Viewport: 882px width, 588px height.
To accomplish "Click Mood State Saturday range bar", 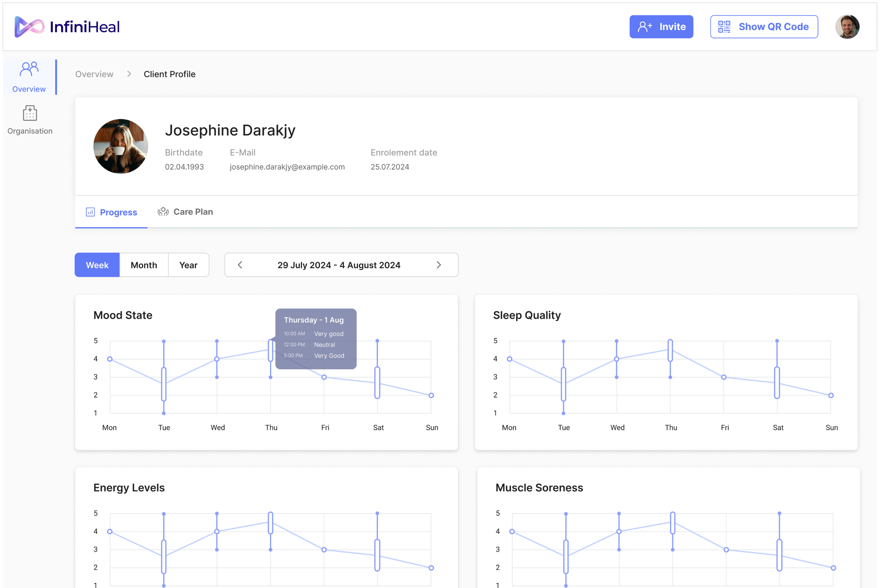I will point(378,383).
